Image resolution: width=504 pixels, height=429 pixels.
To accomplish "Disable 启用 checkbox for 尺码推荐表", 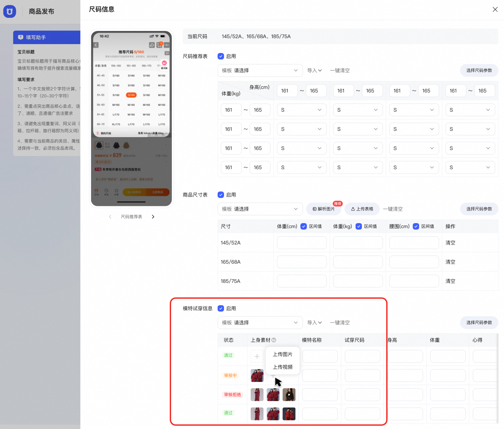I will (221, 56).
